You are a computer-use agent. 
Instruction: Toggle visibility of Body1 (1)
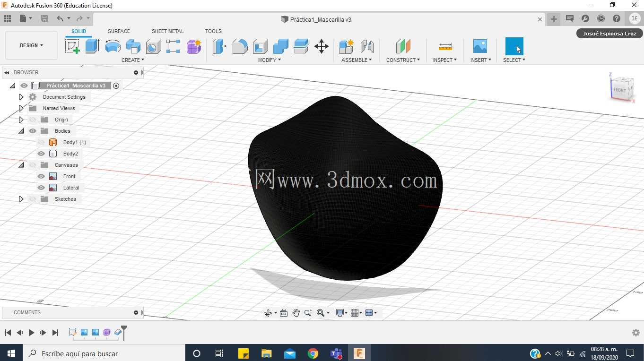[x=41, y=142]
